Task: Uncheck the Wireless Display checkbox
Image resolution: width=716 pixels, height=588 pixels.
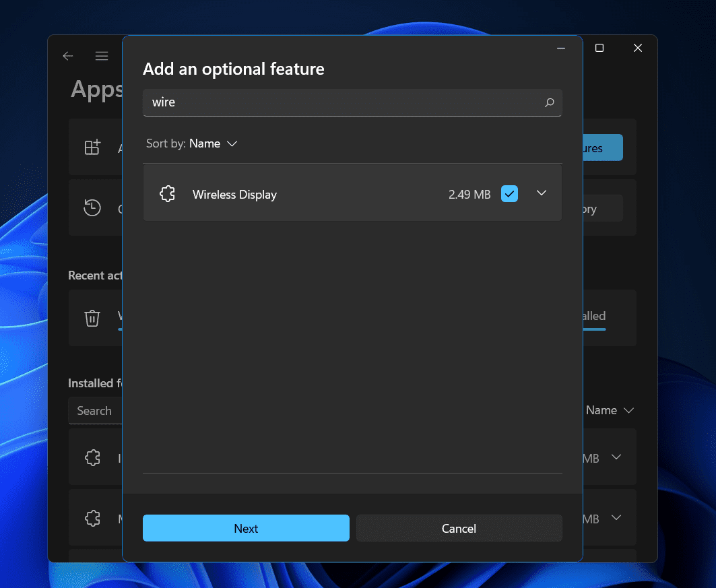Action: pyautogui.click(x=510, y=194)
